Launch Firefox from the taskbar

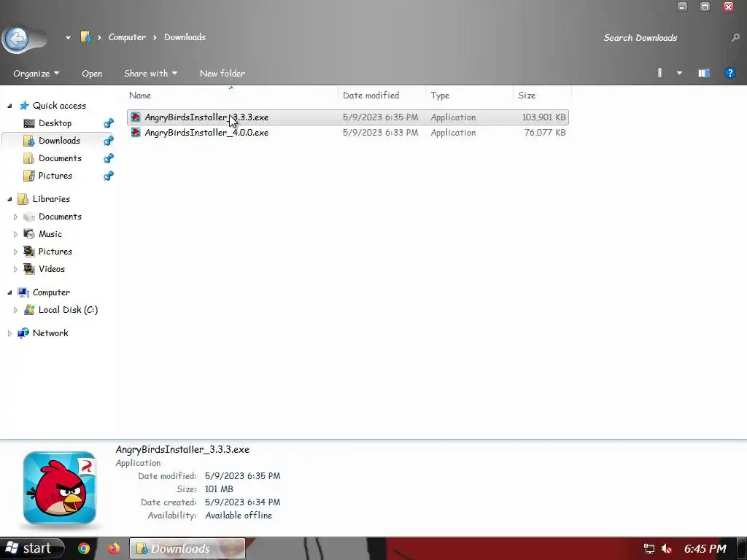pos(113,548)
